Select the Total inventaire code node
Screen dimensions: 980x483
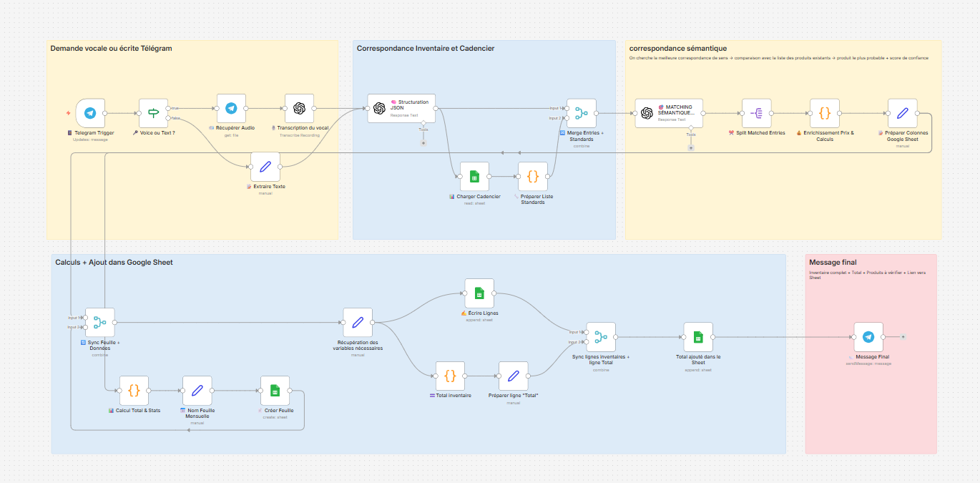(x=450, y=376)
